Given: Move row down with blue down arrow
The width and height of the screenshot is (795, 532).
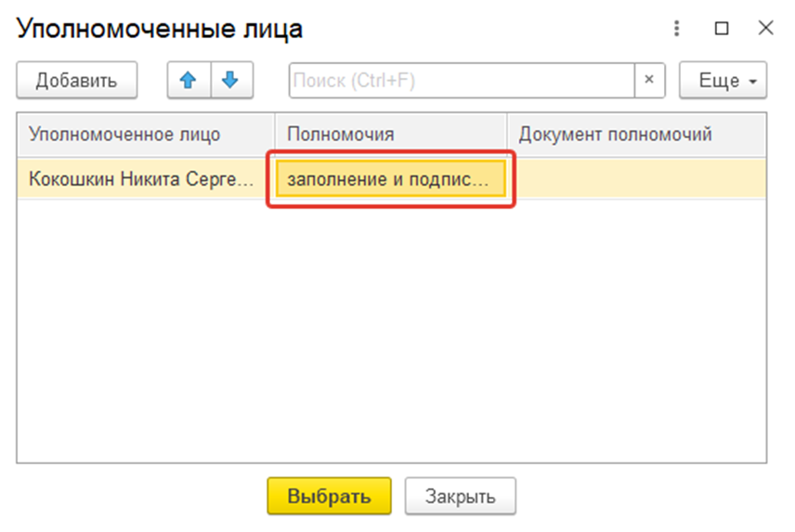Looking at the screenshot, I should (231, 80).
